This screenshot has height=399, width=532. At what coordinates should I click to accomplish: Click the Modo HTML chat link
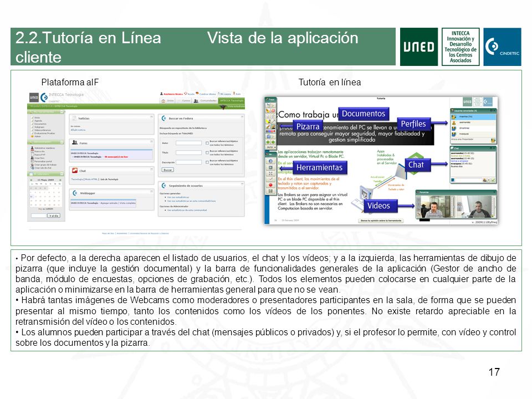[x=91, y=180]
